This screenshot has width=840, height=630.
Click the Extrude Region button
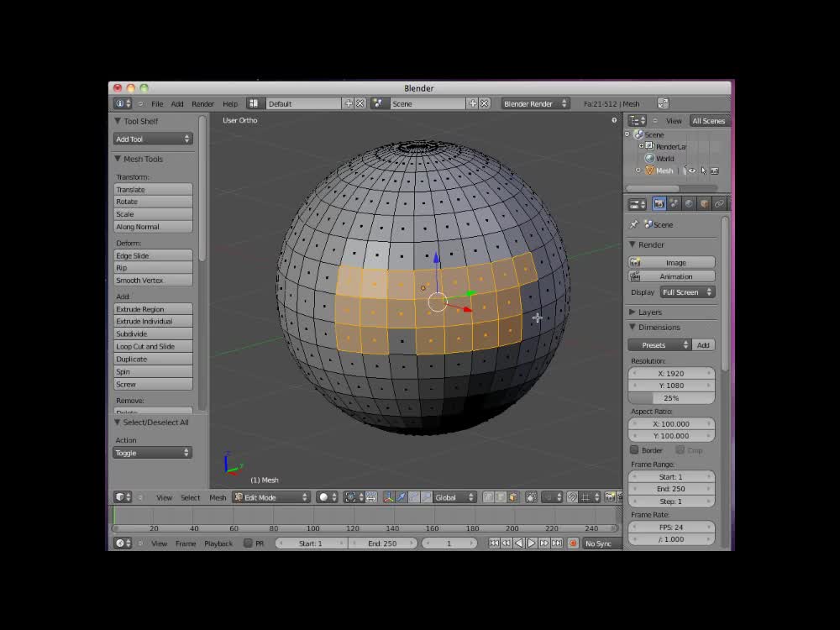(153, 309)
